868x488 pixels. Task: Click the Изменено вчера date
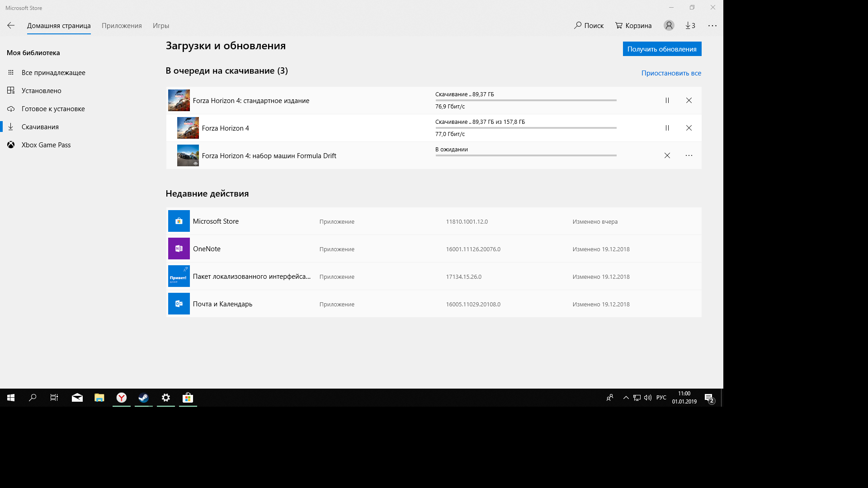(595, 222)
